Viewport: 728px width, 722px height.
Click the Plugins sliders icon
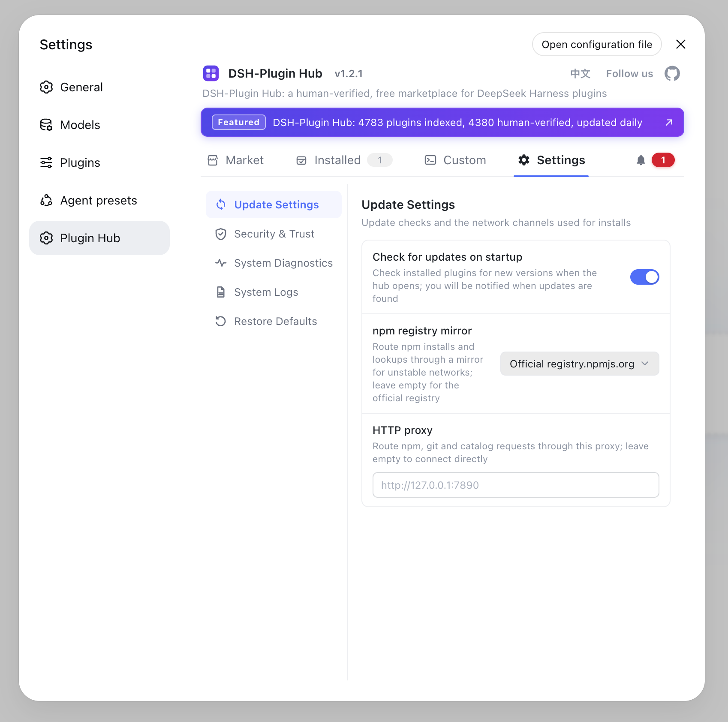(46, 162)
